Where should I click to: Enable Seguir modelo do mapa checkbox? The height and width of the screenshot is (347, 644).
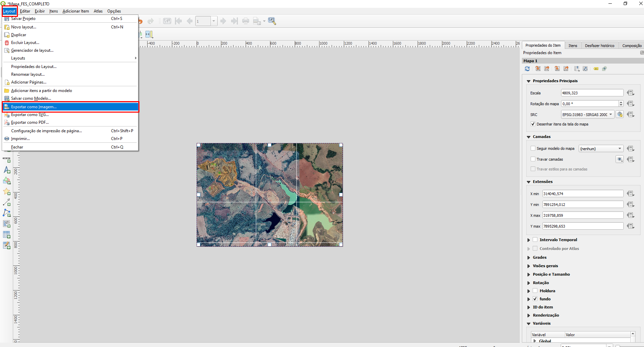point(533,148)
